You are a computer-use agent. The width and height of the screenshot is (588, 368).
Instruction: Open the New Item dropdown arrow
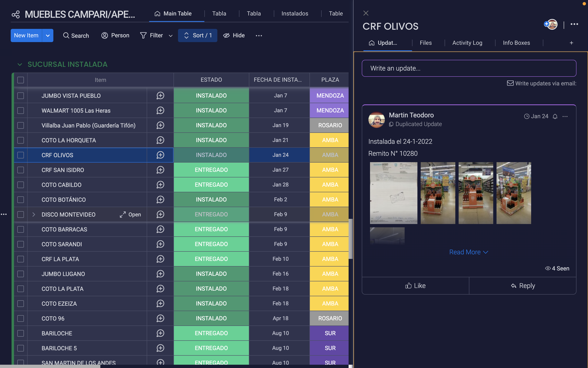pyautogui.click(x=48, y=35)
